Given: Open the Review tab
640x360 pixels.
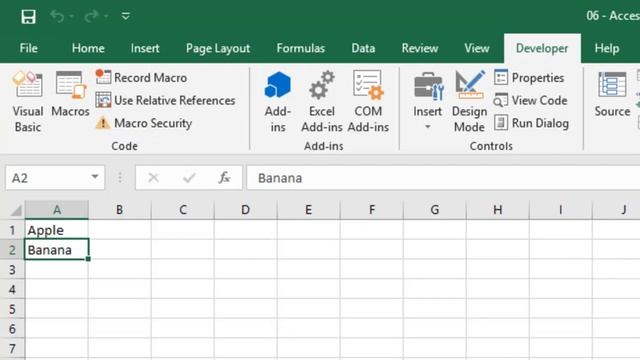Looking at the screenshot, I should pos(420,48).
